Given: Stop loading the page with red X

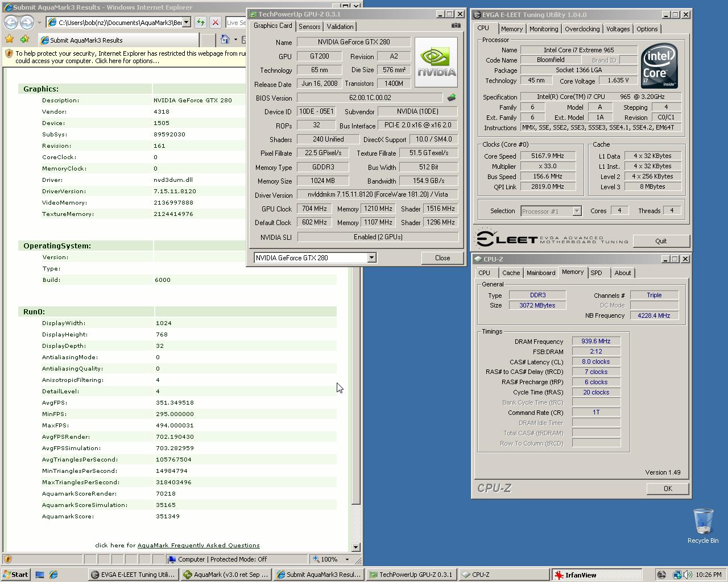Looking at the screenshot, I should 215,22.
